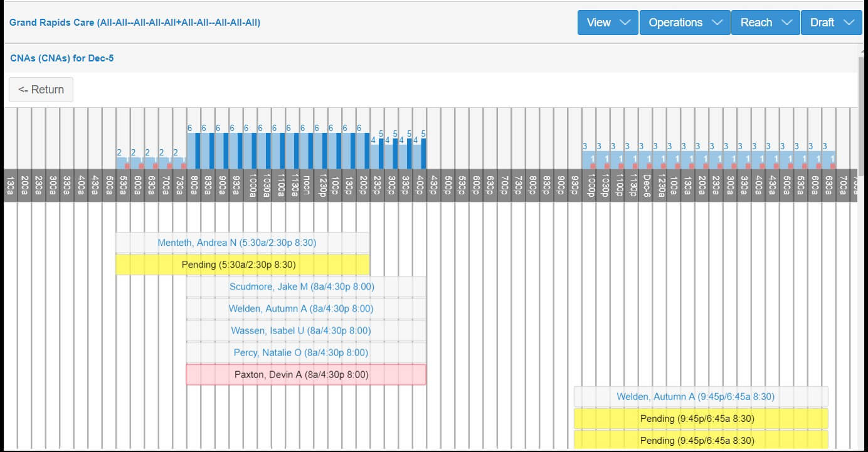Image resolution: width=868 pixels, height=452 pixels.
Task: Open Wassen, Isabel U shift entry
Action: coord(306,330)
